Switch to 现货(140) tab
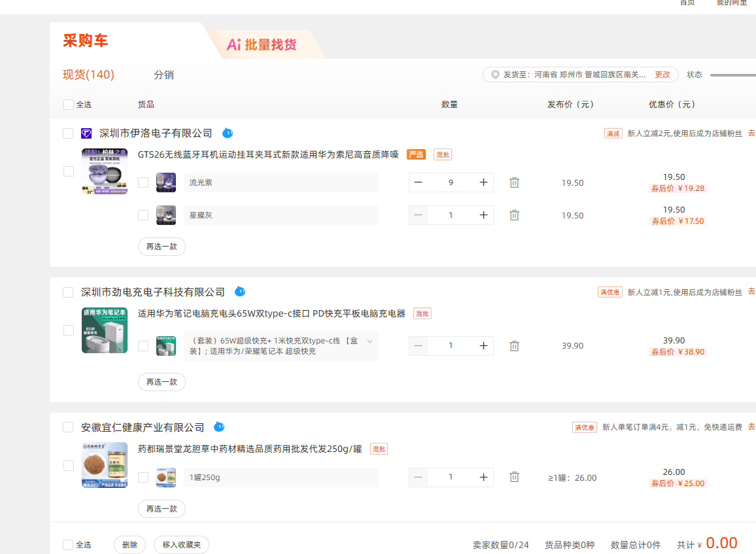 click(89, 75)
